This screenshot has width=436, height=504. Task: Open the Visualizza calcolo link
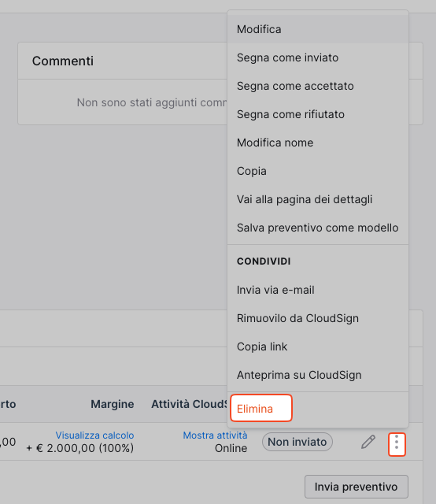[x=94, y=435]
